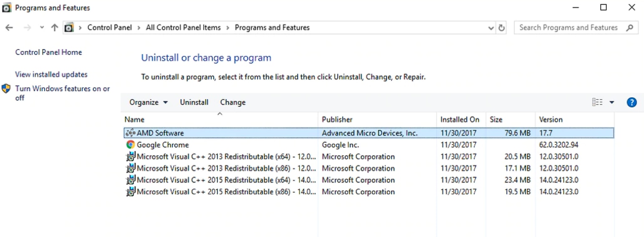
Task: Click the Programs and Features title bar icon
Action: click(7, 8)
